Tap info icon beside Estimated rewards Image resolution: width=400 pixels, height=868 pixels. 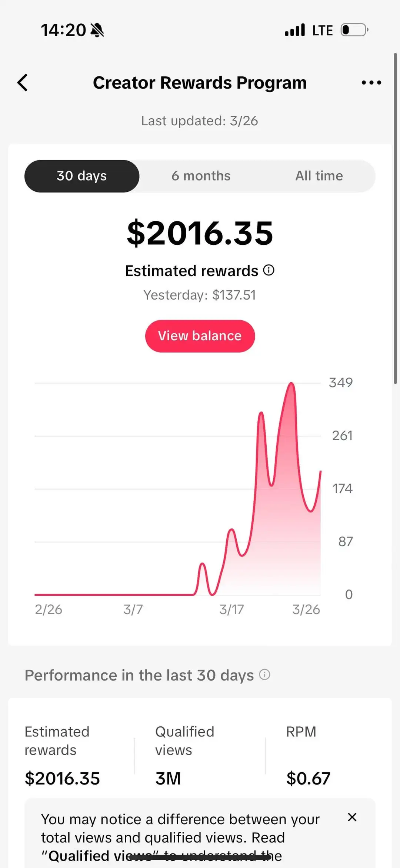(x=269, y=270)
